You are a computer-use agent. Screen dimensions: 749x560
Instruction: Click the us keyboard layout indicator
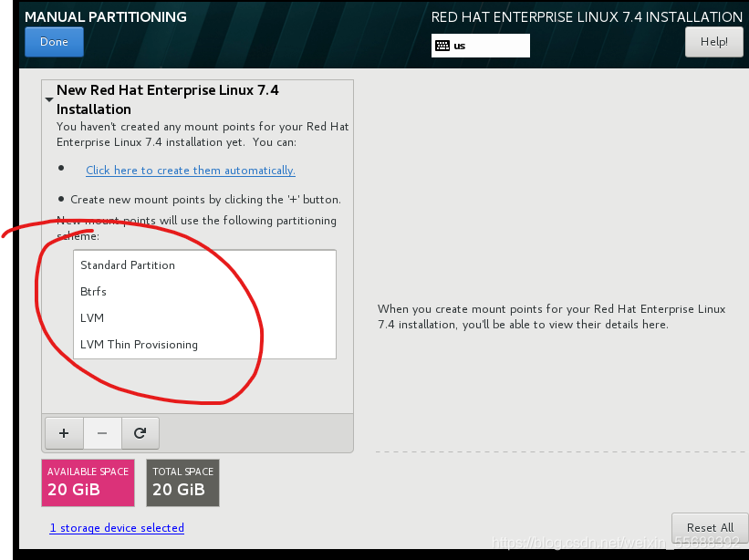481,46
